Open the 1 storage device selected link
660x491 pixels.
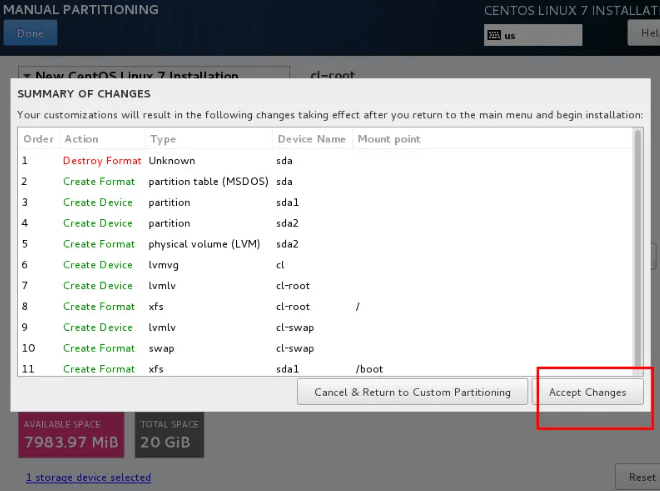tap(88, 477)
